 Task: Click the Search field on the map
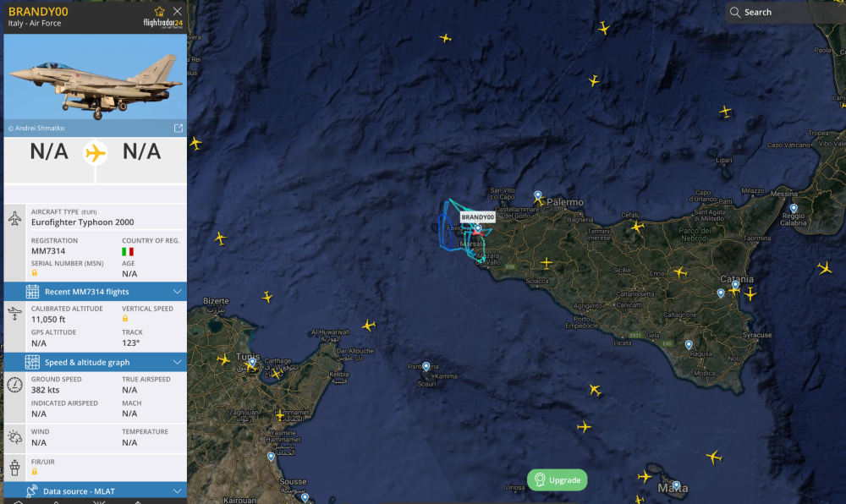click(783, 12)
